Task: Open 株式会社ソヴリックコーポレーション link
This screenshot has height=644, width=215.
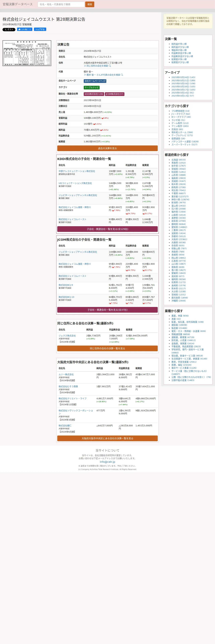Action: click(x=76, y=412)
